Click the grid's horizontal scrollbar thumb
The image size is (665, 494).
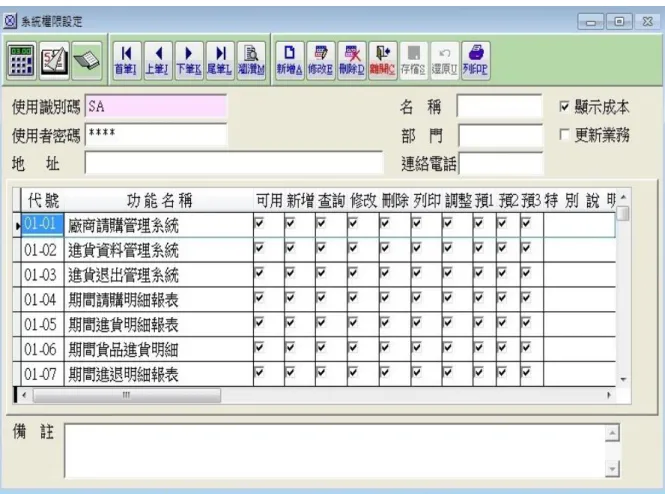pyautogui.click(x=126, y=395)
